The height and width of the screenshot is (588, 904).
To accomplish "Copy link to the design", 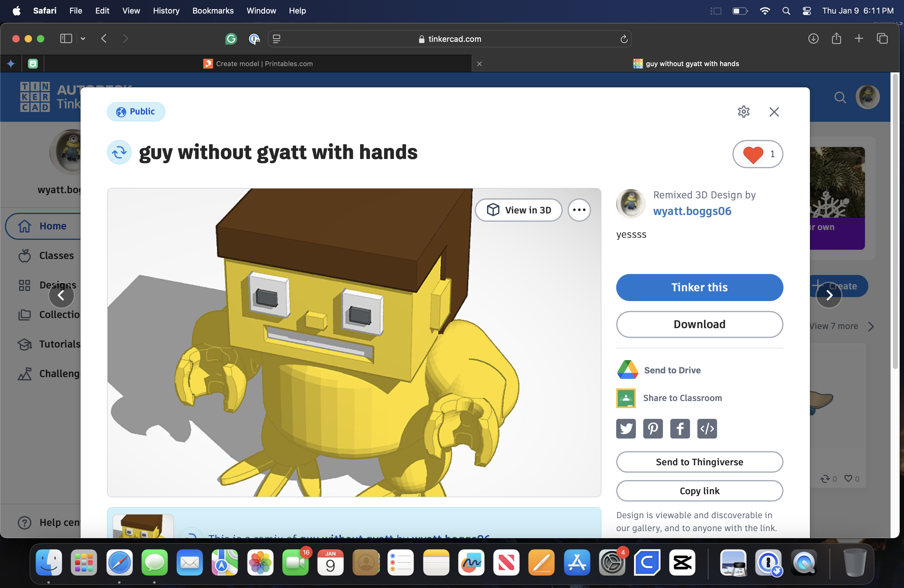I will coord(699,491).
